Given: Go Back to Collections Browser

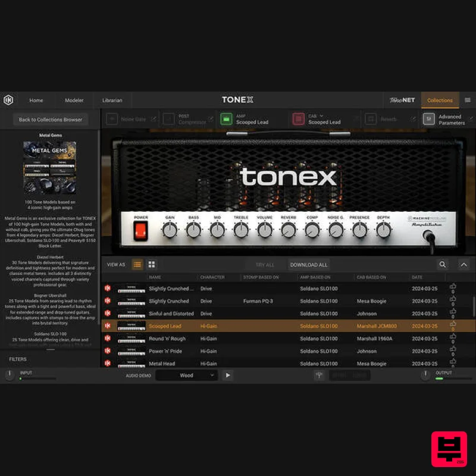Looking at the screenshot, I should (x=51, y=120).
